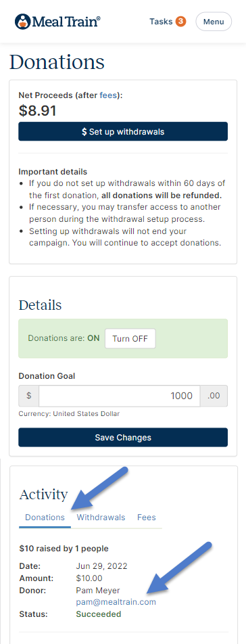This screenshot has width=246, height=644.
Task: Click the Meal Train wordmark text
Action: click(x=66, y=22)
